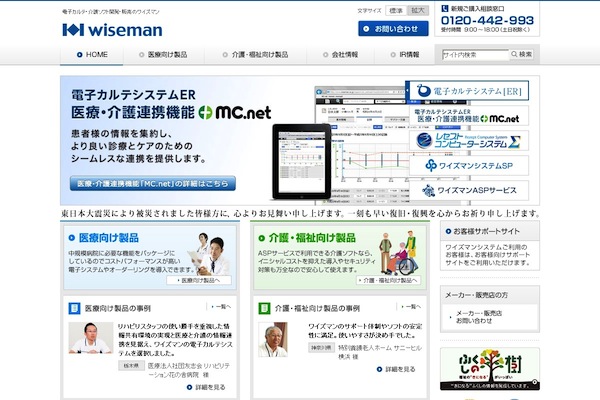Click the 特別養護老人ホーム サニーヒル横浜 text
Viewport: 600px width, 400px height.
pos(380,352)
